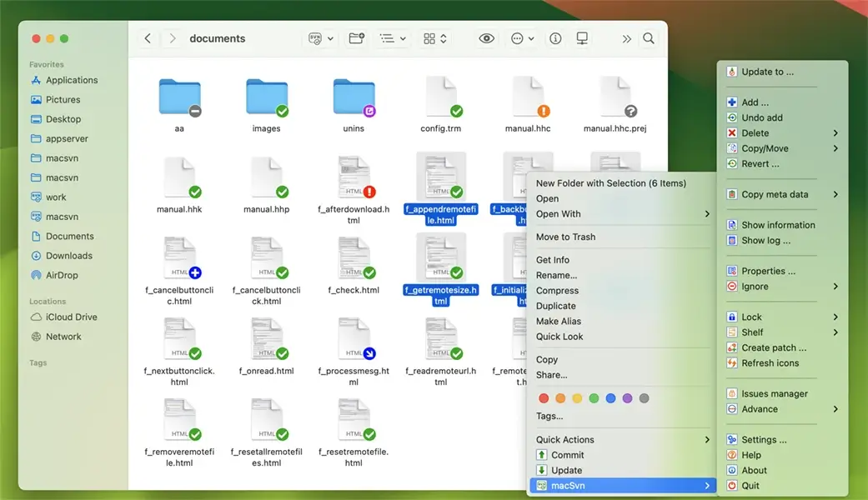Click the Show log ... icon
Image resolution: width=868 pixels, height=500 pixels.
tap(732, 241)
